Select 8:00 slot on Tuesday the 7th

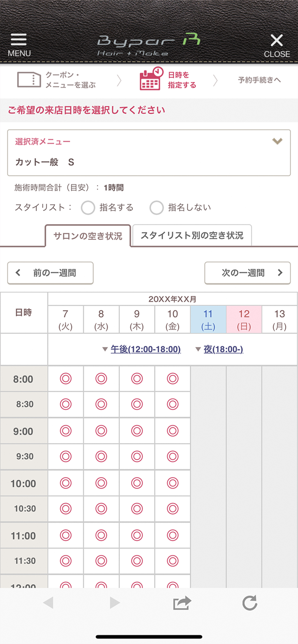(x=66, y=379)
